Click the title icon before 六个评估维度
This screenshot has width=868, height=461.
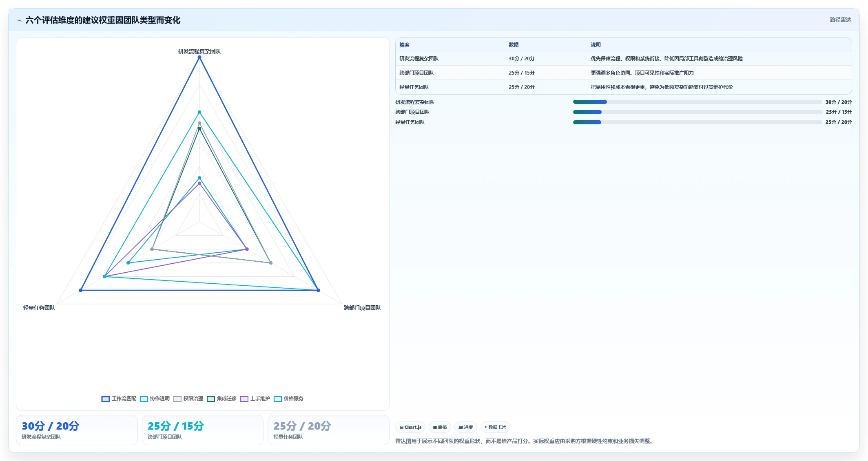click(x=19, y=20)
